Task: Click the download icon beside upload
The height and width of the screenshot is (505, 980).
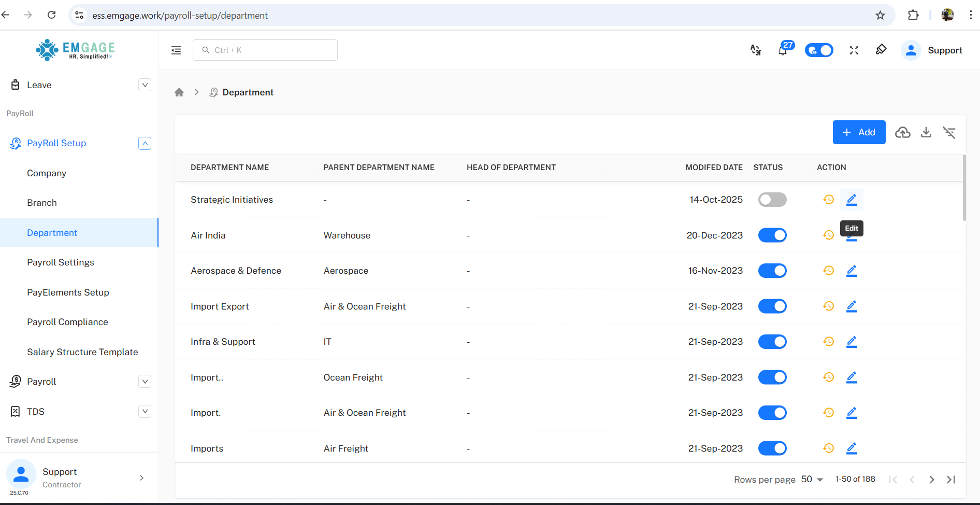Action: point(926,133)
